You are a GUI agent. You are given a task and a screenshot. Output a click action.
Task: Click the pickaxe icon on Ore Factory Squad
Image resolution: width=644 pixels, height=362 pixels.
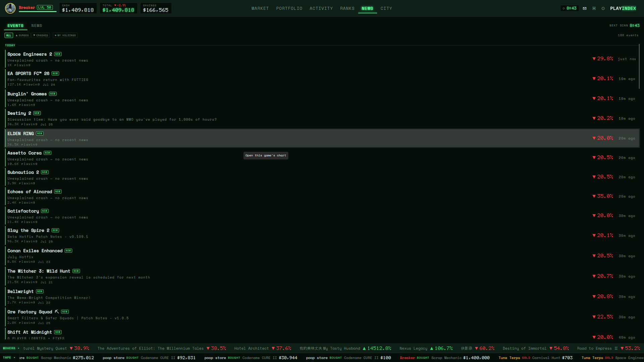[57, 312]
